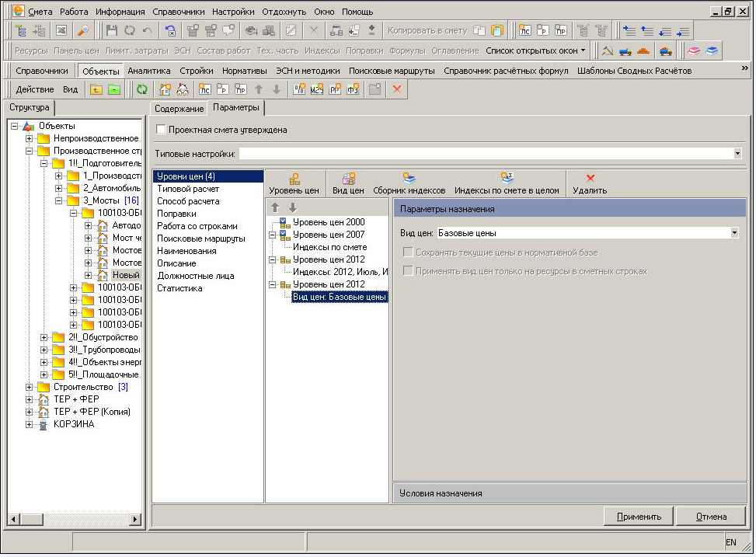Expand the 2!!_Обустройство folder
The image size is (756, 557).
[44, 338]
